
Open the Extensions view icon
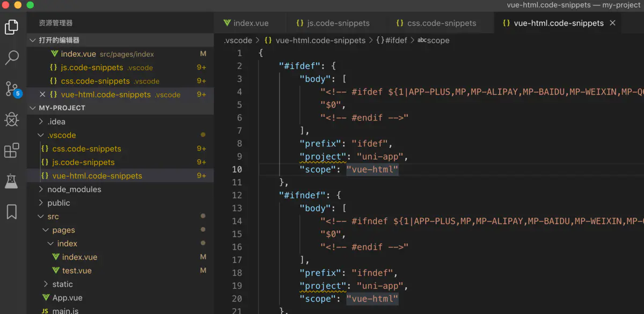[x=12, y=151]
